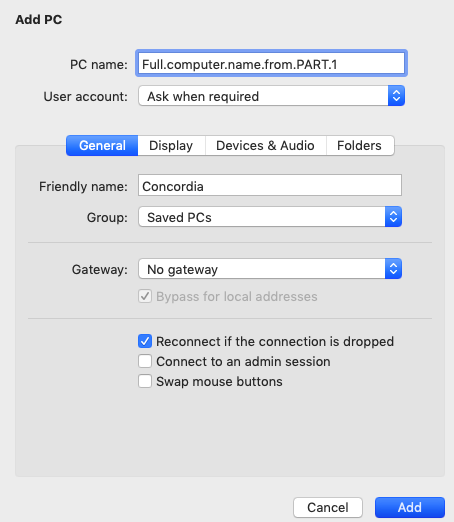Click the Add button
This screenshot has width=454, height=522.
(x=410, y=507)
